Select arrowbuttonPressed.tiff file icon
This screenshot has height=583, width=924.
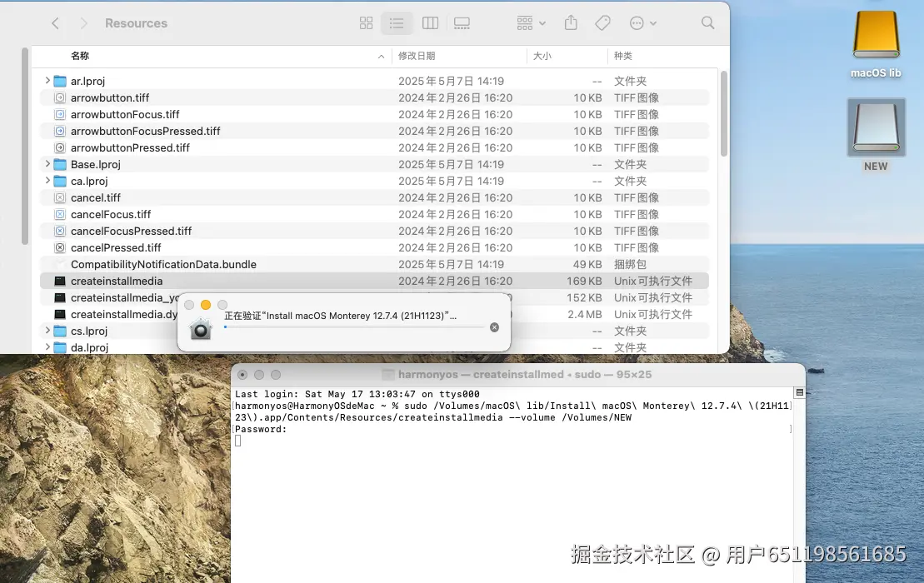pos(60,147)
